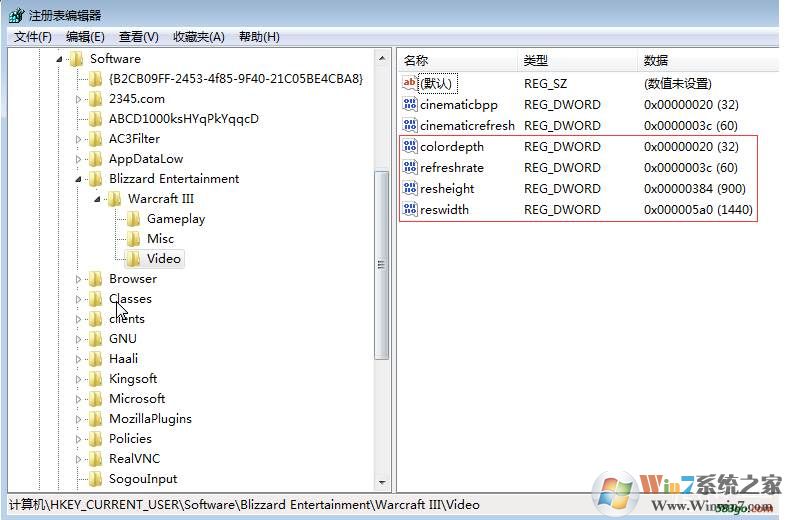The height and width of the screenshot is (520, 789).
Task: Select the refreshrate value name
Action: tap(452, 168)
